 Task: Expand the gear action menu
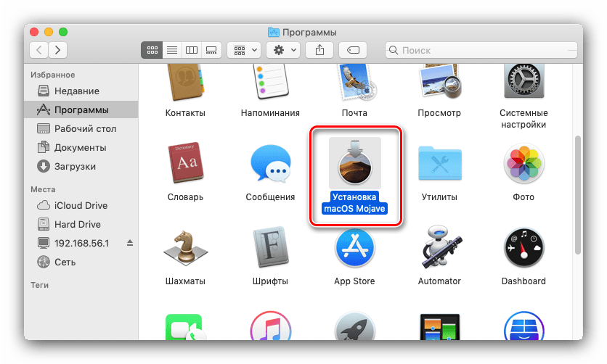[283, 50]
